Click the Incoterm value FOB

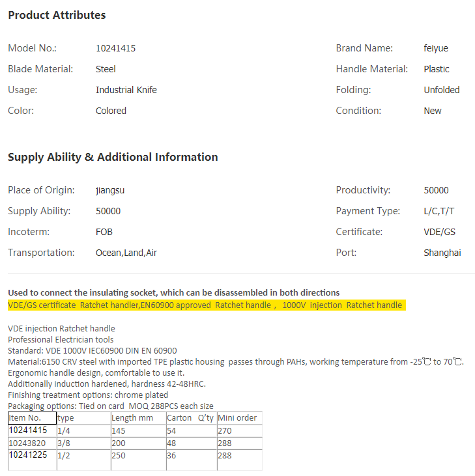point(105,232)
